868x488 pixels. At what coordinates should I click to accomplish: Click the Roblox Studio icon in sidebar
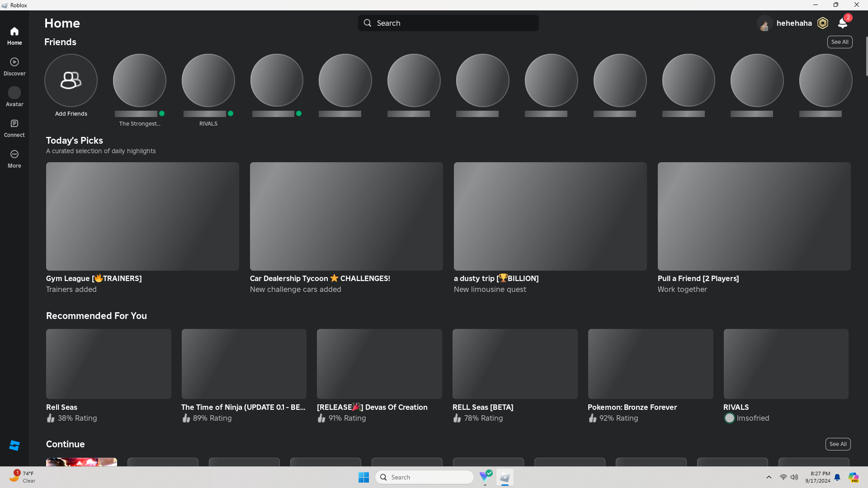coord(14,446)
